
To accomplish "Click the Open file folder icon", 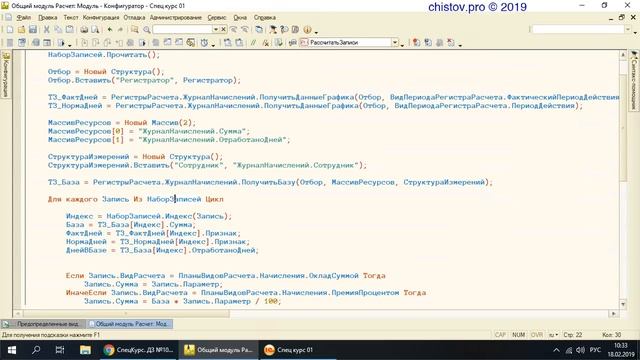I will click(x=21, y=29).
